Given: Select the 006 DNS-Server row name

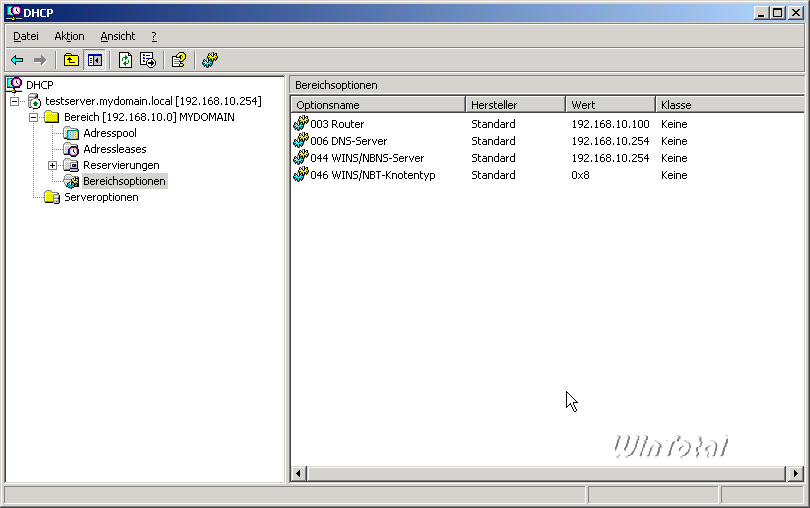Looking at the screenshot, I should click(x=349, y=141).
